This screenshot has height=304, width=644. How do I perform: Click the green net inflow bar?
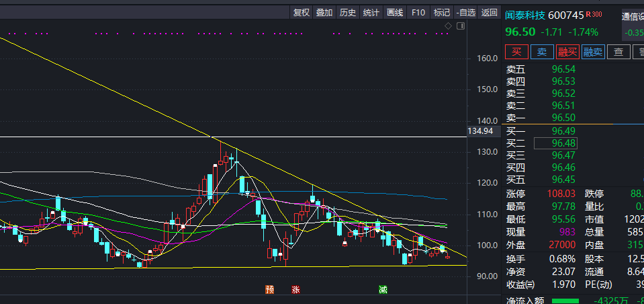[x=565, y=301]
